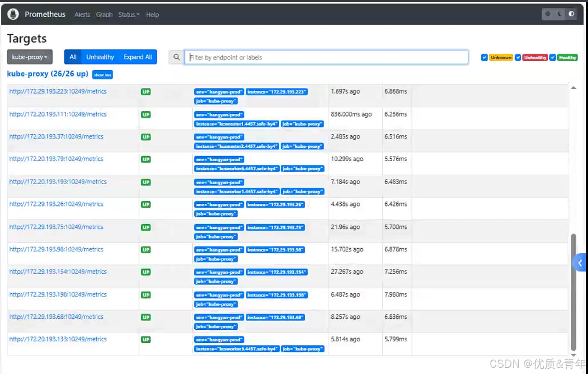Screen dimensions: 588x374
Task: Select the Unhealthy targets filter button
Action: click(100, 57)
